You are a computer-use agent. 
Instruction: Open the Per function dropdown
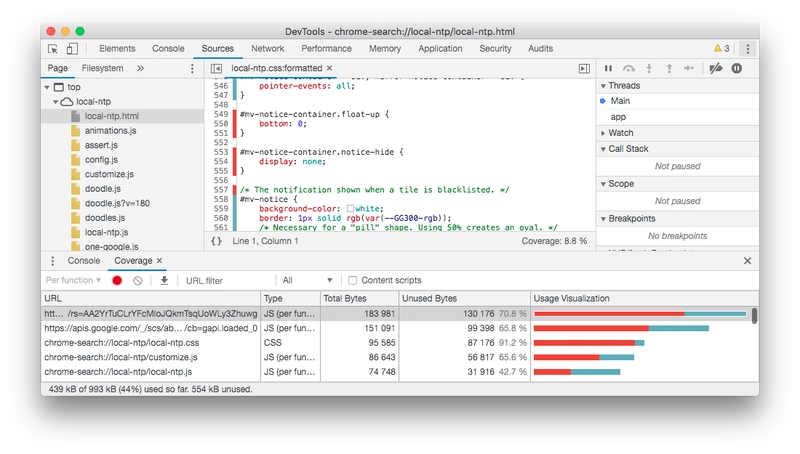pyautogui.click(x=73, y=280)
